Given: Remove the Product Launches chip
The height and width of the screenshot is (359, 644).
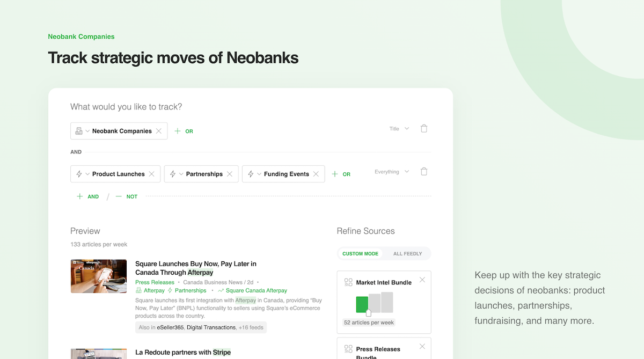Looking at the screenshot, I should 152,174.
